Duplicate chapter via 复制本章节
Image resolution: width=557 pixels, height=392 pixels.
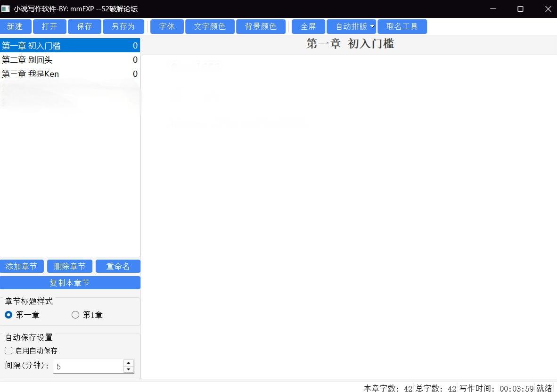point(70,283)
